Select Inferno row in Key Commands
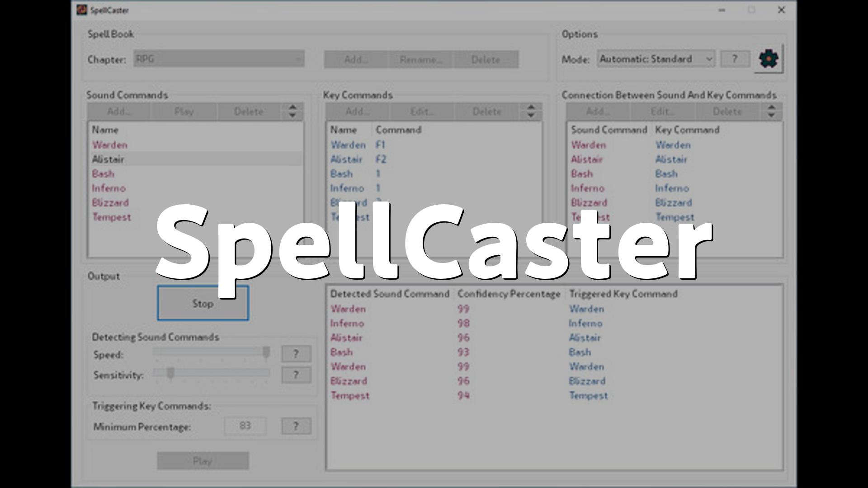The width and height of the screenshot is (868, 488). [x=434, y=188]
